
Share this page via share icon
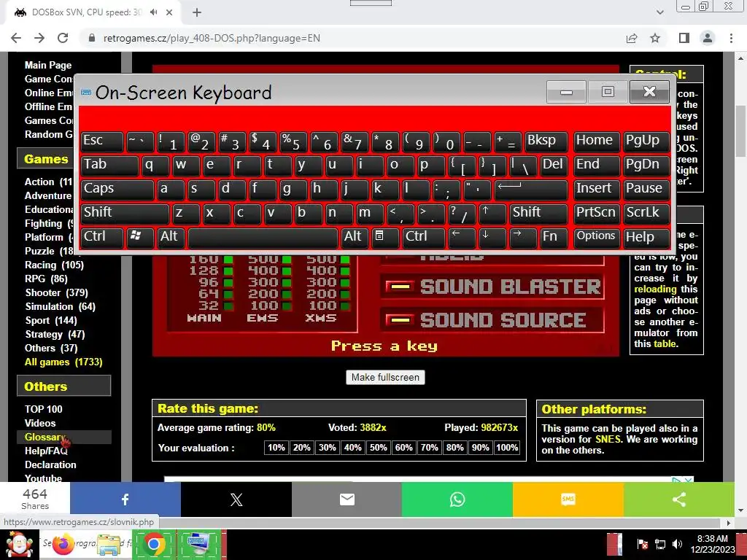(632, 38)
